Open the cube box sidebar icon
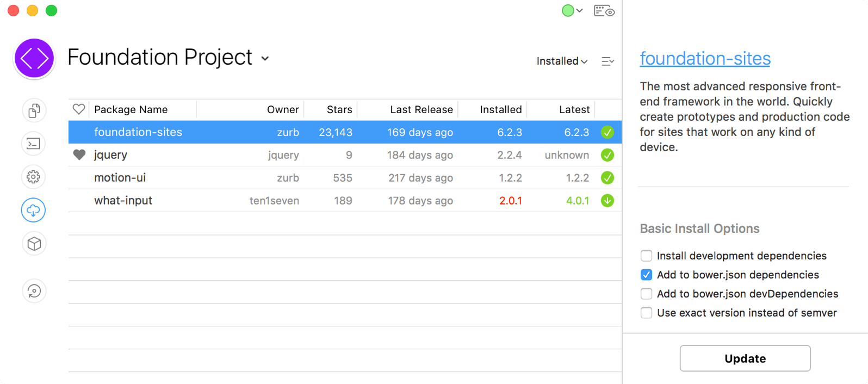The width and height of the screenshot is (868, 384). [x=34, y=244]
